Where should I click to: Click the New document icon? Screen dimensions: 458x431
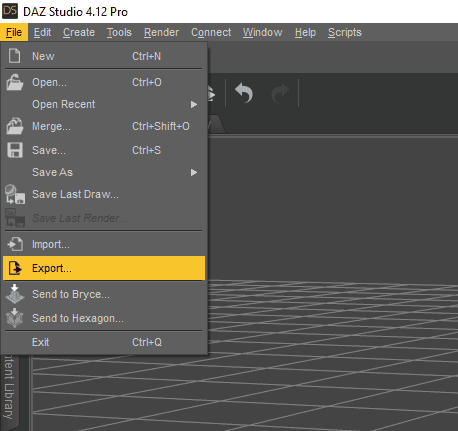(14, 56)
